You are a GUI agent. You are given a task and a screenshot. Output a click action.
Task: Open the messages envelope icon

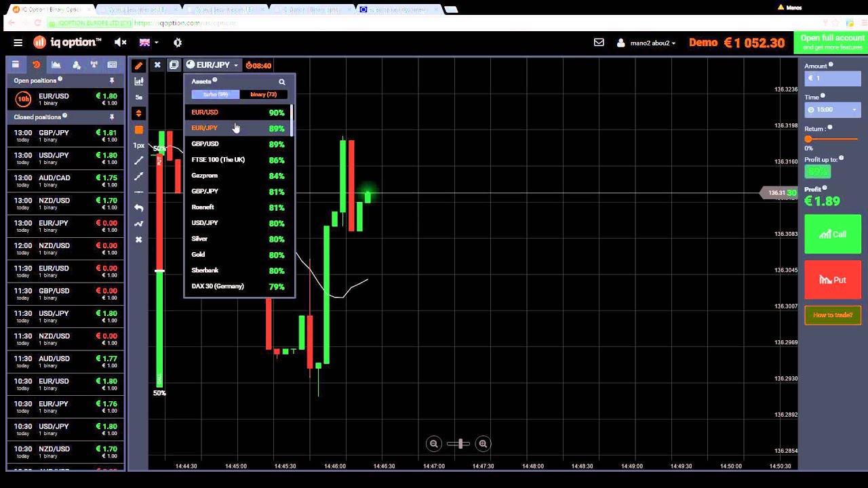tap(599, 42)
